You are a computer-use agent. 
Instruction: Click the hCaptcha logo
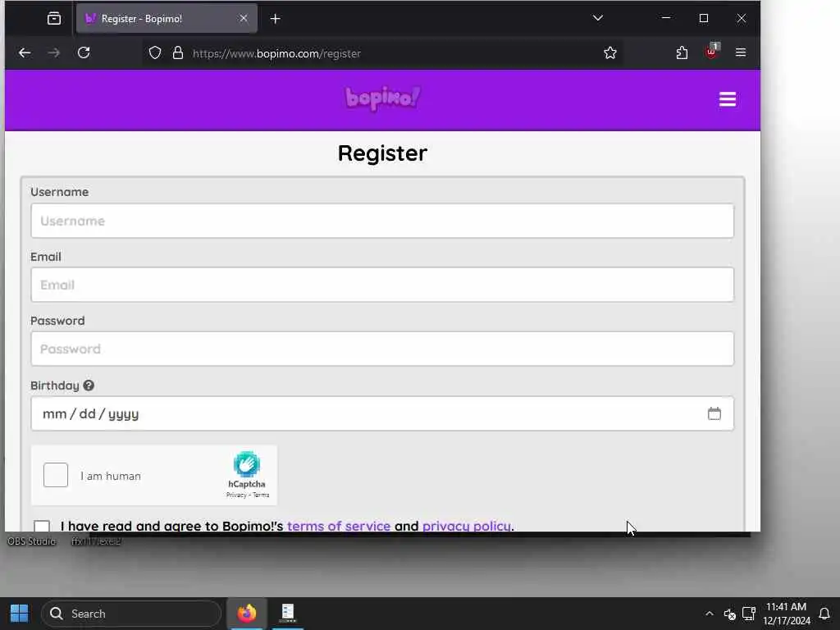pyautogui.click(x=246, y=464)
